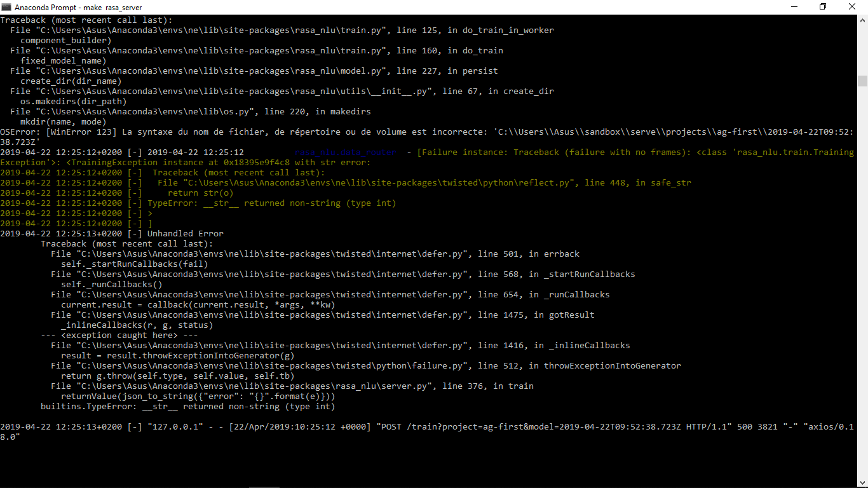Maximize the Anaconda Prompt window

(822, 7)
